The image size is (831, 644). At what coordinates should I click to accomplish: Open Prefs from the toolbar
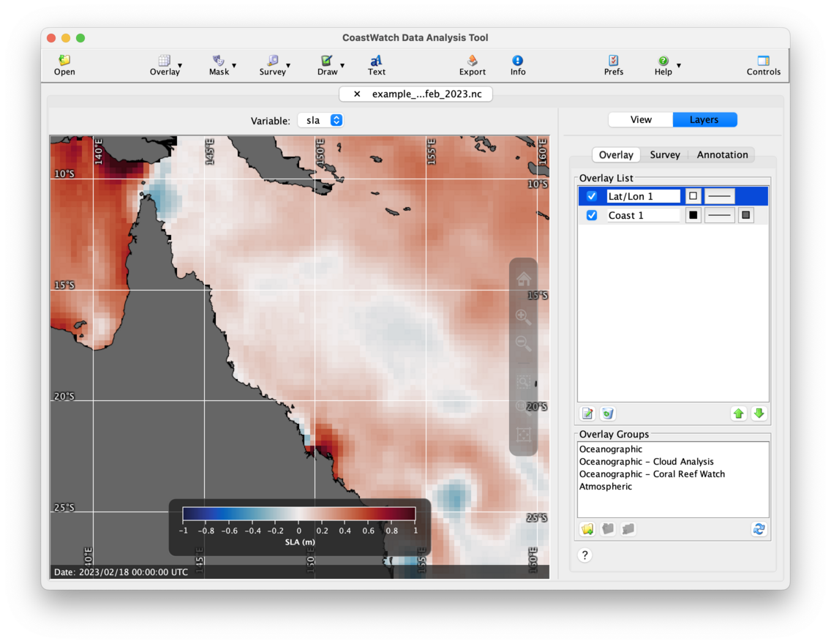[614, 64]
